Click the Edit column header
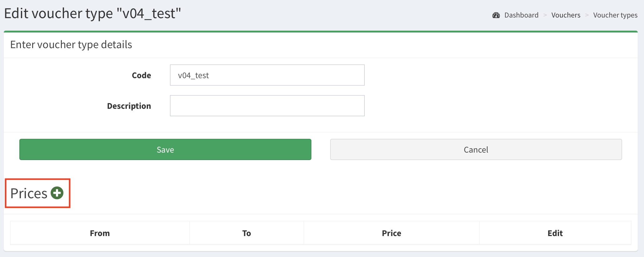Screen dimensions: 644x257 point(555,233)
